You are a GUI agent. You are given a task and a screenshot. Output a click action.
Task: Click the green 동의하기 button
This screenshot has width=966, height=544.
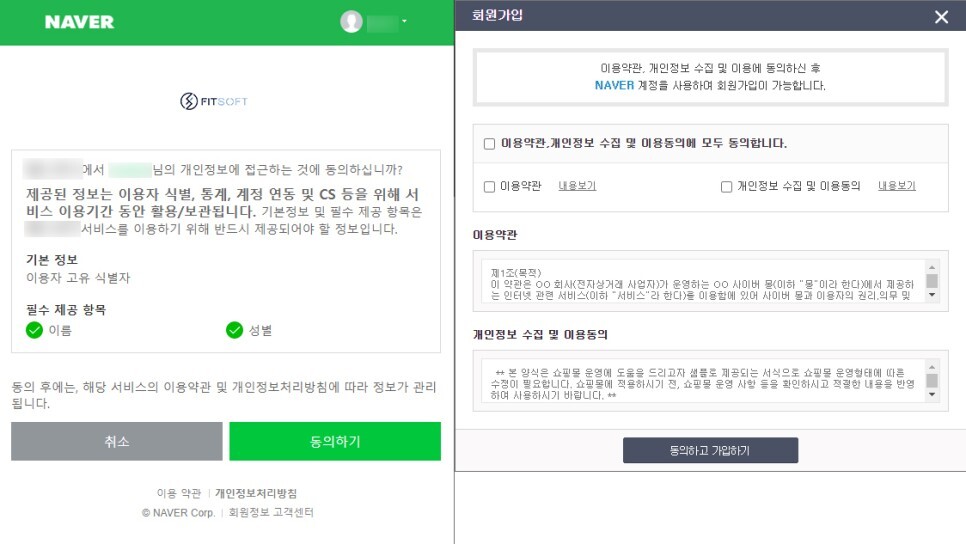335,441
